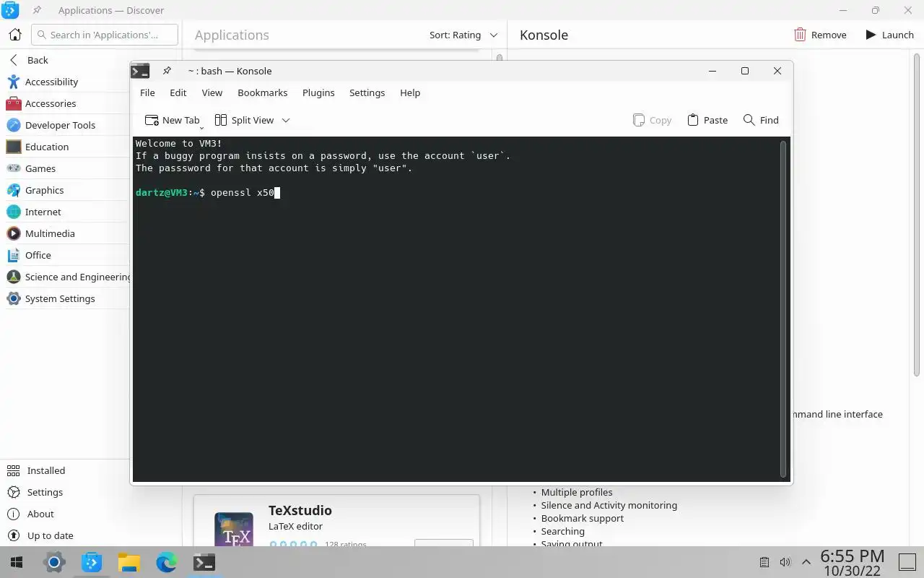
Task: Expand the New Tab dropdown arrow
Action: click(x=201, y=127)
